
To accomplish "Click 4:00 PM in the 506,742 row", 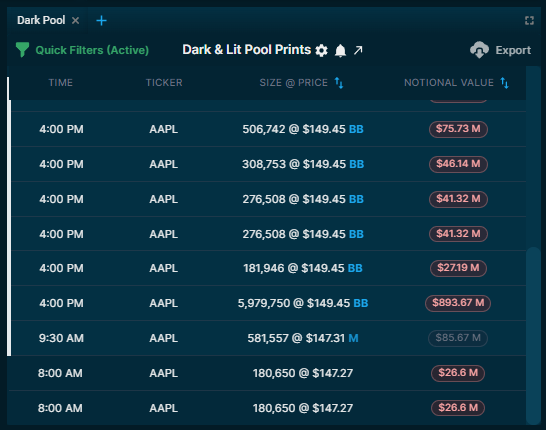I will click(61, 129).
